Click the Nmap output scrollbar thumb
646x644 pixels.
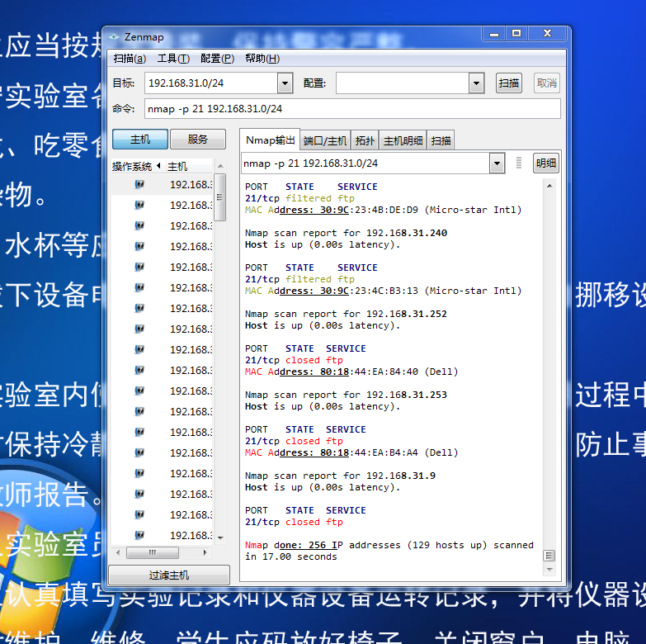point(549,556)
